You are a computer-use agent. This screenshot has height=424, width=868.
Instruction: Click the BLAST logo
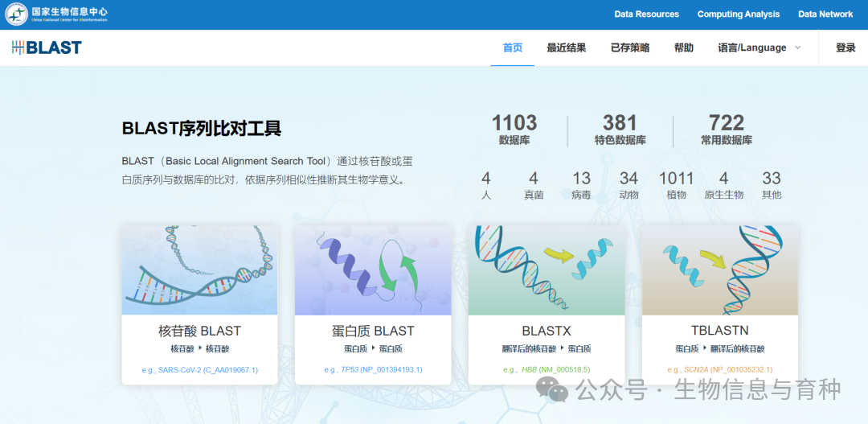47,47
